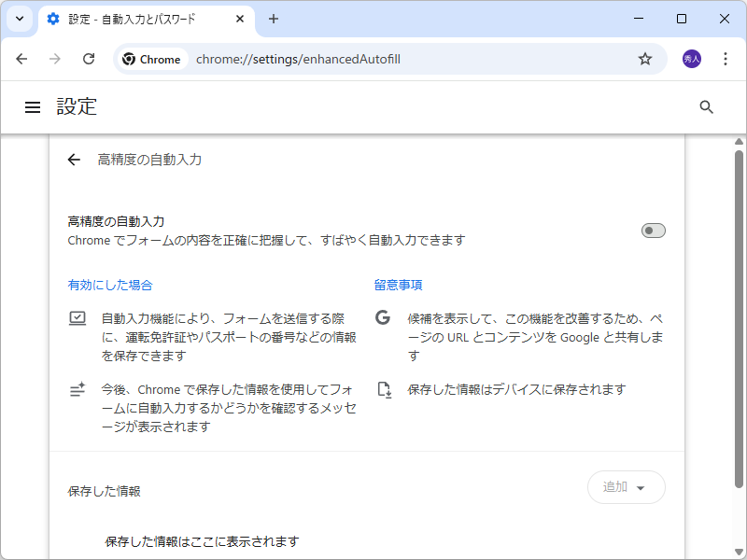The width and height of the screenshot is (747, 560).
Task: Open settings search with the magnifier icon
Action: pyautogui.click(x=706, y=106)
